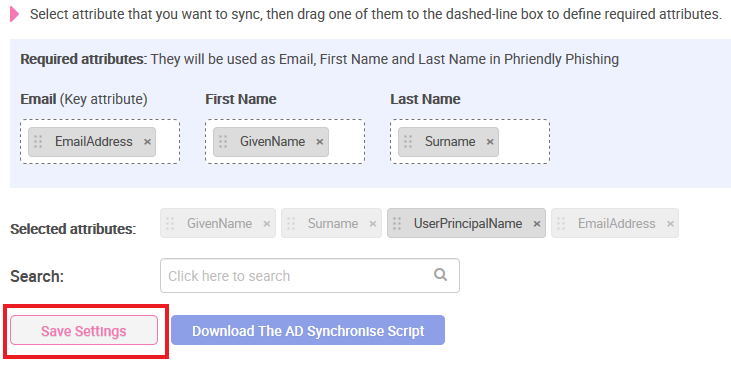This screenshot has width=731, height=370.
Task: Click the grip icon on the Surname required chip
Action: pos(408,142)
